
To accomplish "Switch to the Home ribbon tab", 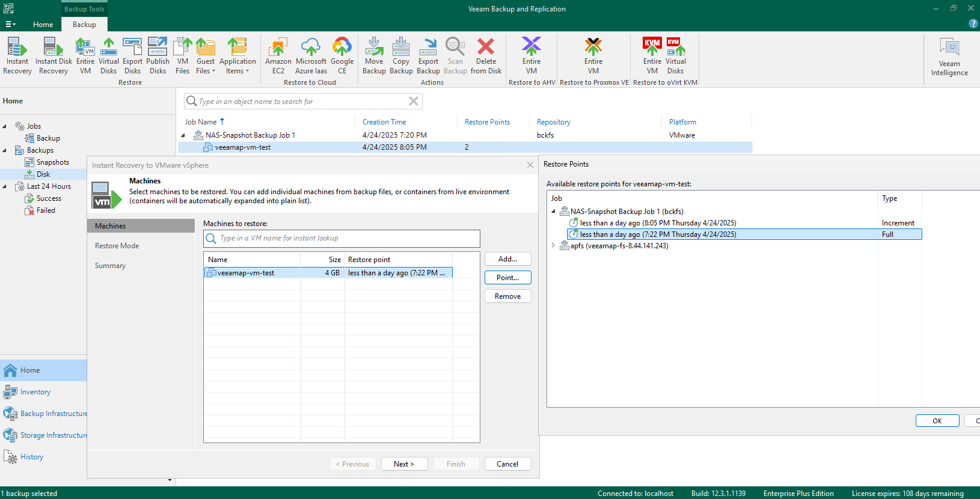I will click(43, 25).
